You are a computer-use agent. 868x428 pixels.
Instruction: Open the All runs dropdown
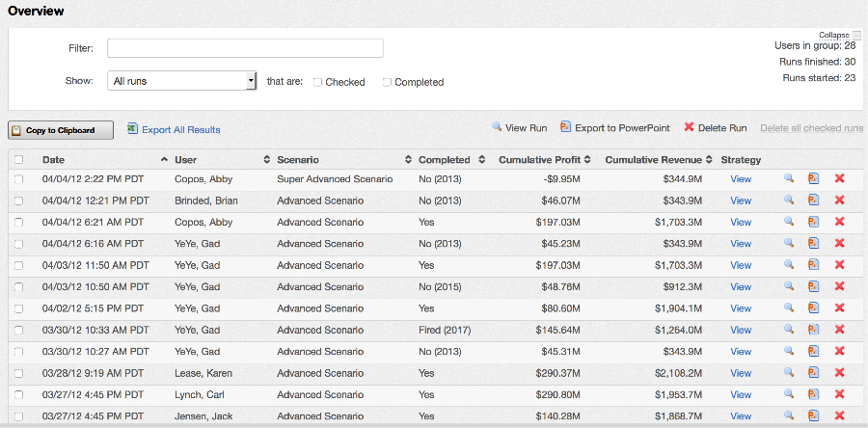point(181,81)
